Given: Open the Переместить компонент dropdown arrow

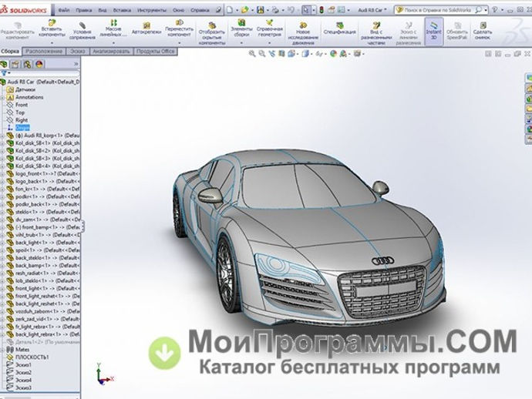Looking at the screenshot, I should [179, 43].
